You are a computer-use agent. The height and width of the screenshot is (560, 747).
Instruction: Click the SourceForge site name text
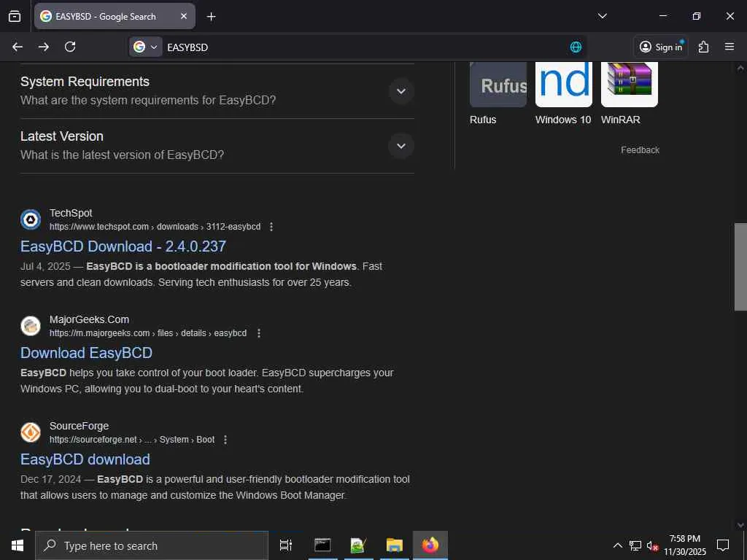[79, 426]
